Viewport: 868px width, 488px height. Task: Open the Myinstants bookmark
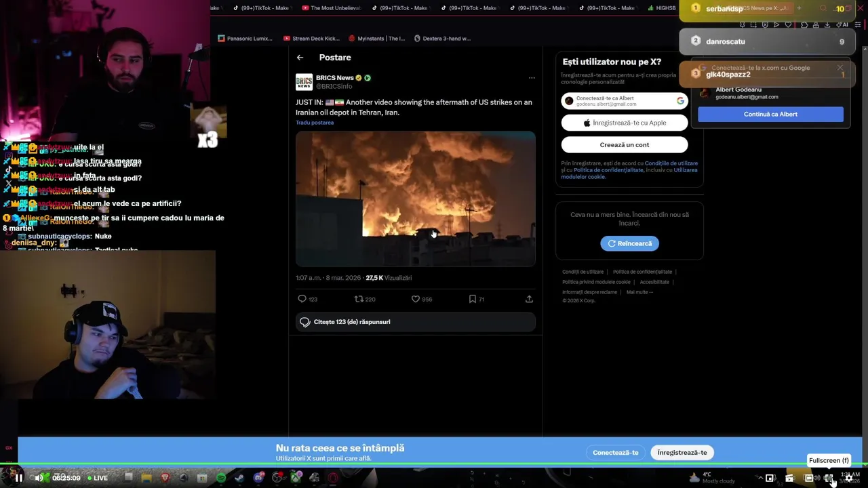pyautogui.click(x=376, y=39)
